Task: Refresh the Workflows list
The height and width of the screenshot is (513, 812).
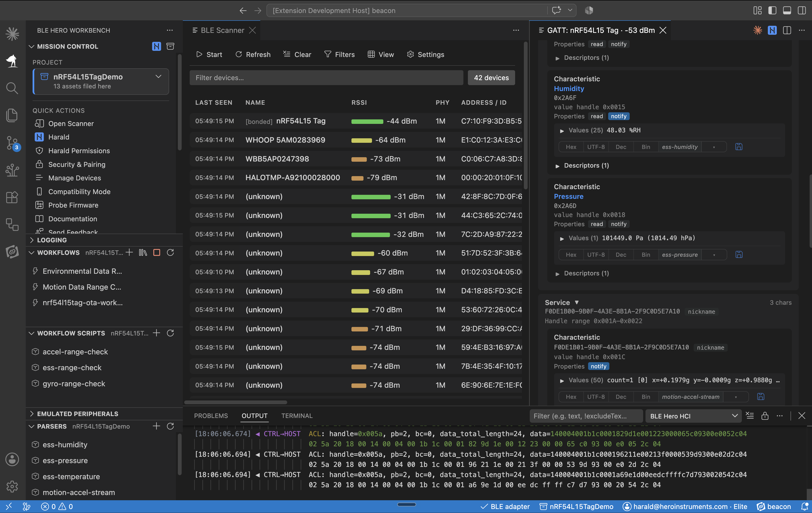Action: coord(170,252)
